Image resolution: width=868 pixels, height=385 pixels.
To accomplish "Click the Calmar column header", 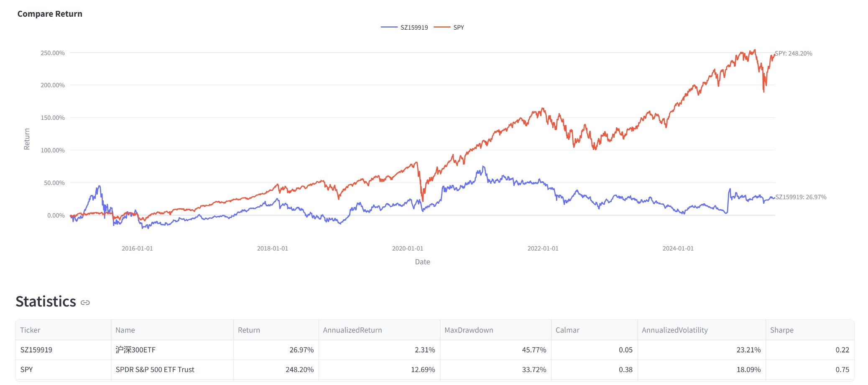I will coord(567,330).
